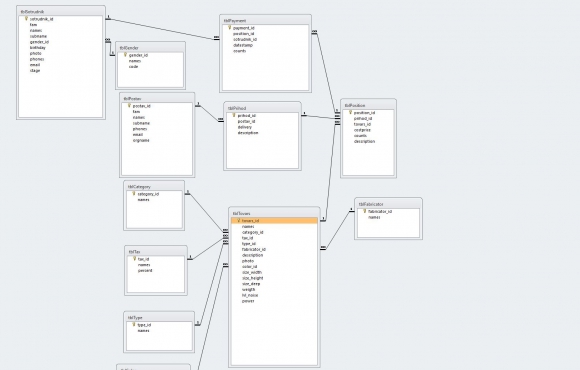The width and height of the screenshot is (580, 370).
Task: Click the key icon next to gender_id
Action: click(125, 55)
